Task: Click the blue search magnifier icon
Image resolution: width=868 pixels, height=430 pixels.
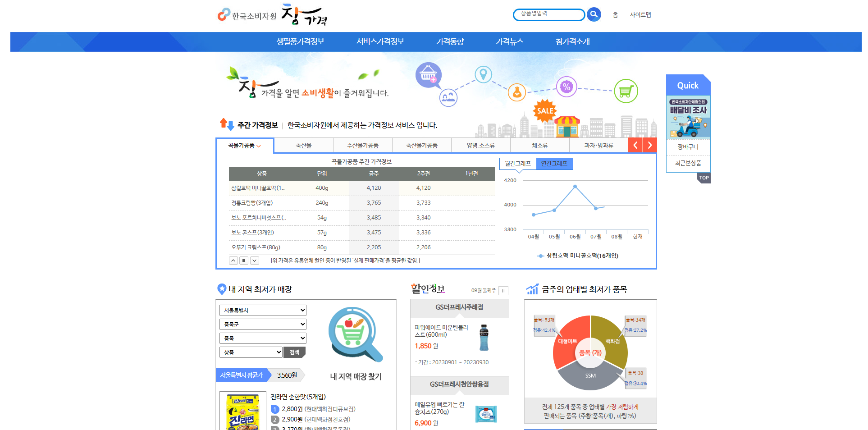Action: pyautogui.click(x=594, y=14)
